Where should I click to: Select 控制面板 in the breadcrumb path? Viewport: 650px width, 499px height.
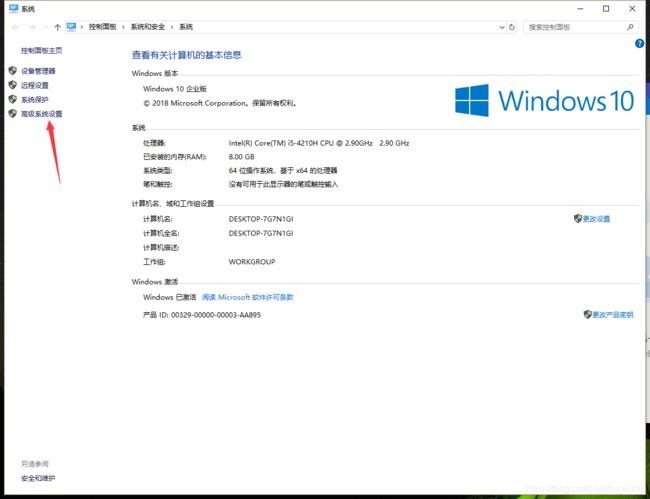tap(102, 27)
